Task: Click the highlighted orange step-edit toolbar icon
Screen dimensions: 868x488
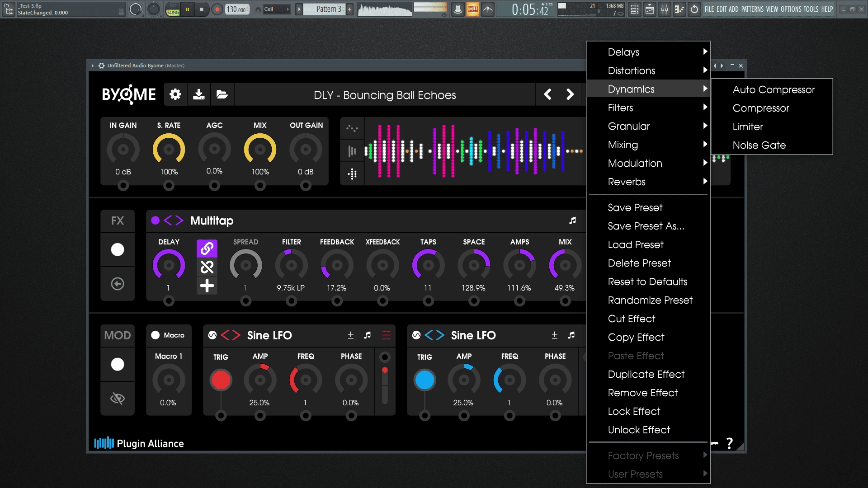Action: 472,9
